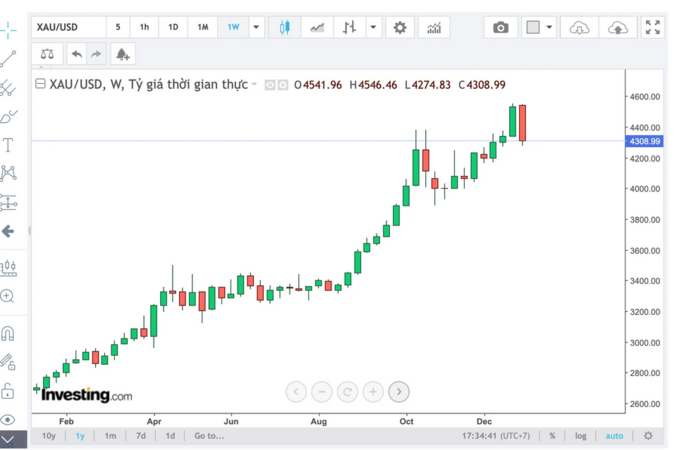This screenshot has width=677, height=450.
Task: Collapse the XAU/USD legend box
Action: pyautogui.click(x=40, y=85)
